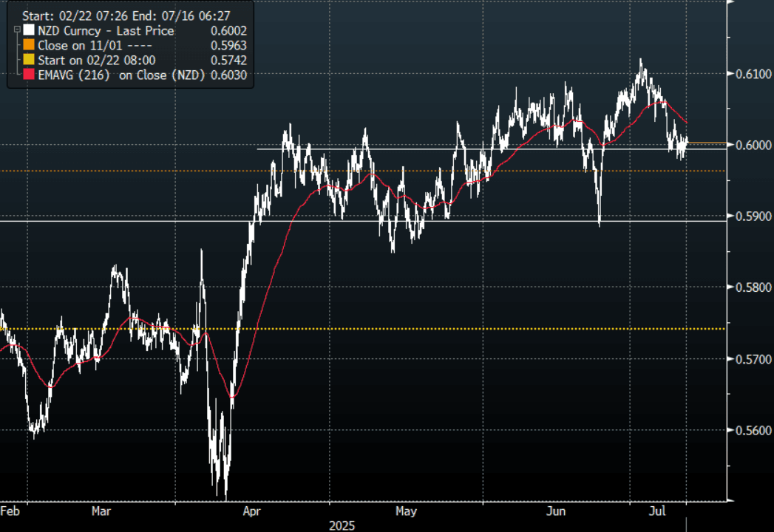The width and height of the screenshot is (774, 532).
Task: Click the May label on time axis
Action: pos(407,511)
